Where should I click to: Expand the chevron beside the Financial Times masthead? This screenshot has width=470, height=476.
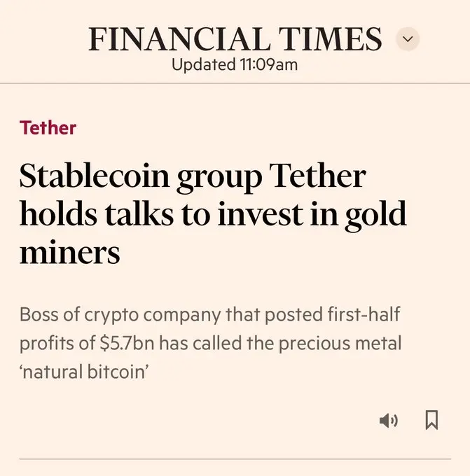click(408, 39)
